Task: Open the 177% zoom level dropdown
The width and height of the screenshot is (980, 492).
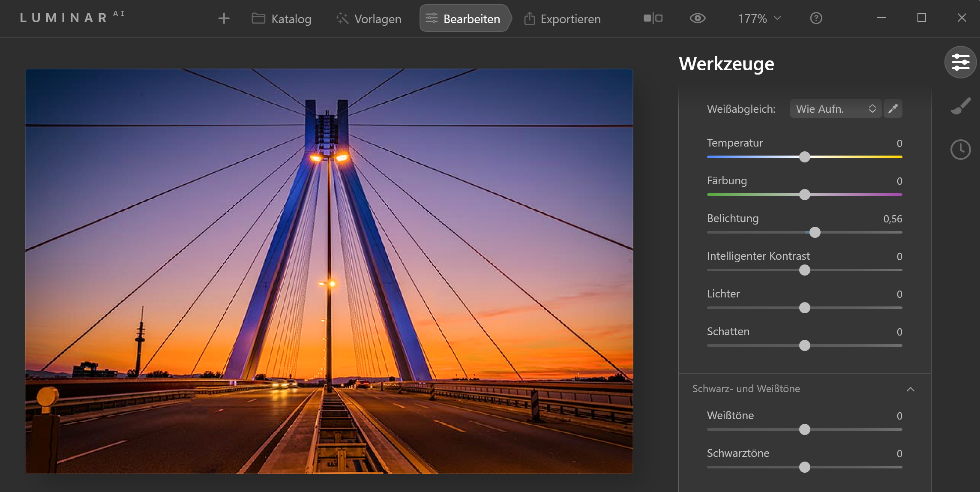Action: [759, 18]
